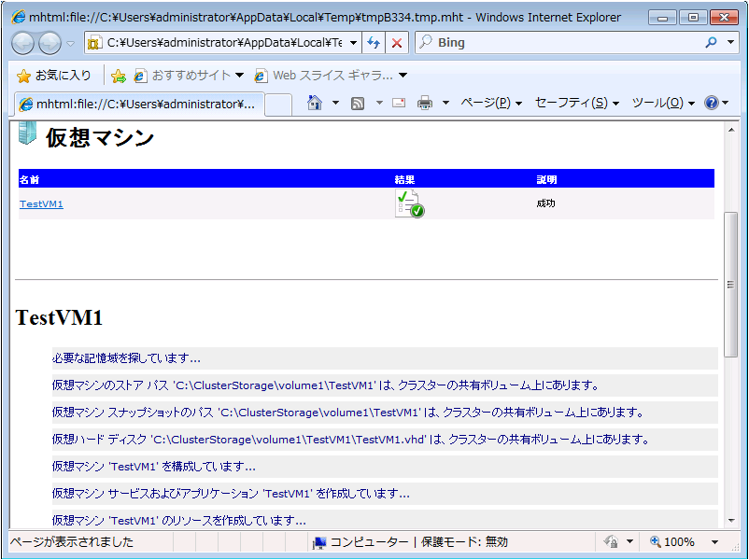Expand the zoom level 100% dropdown
The image size is (749, 560).
tap(715, 542)
